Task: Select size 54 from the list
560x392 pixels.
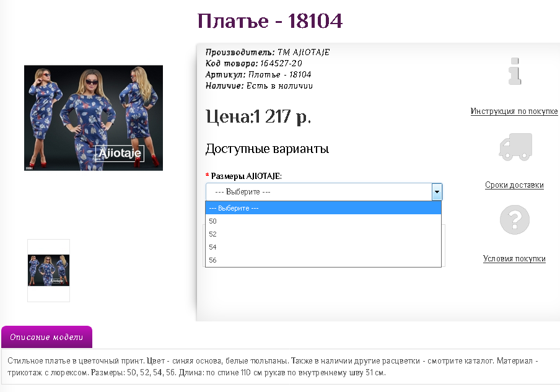Action: 323,247
